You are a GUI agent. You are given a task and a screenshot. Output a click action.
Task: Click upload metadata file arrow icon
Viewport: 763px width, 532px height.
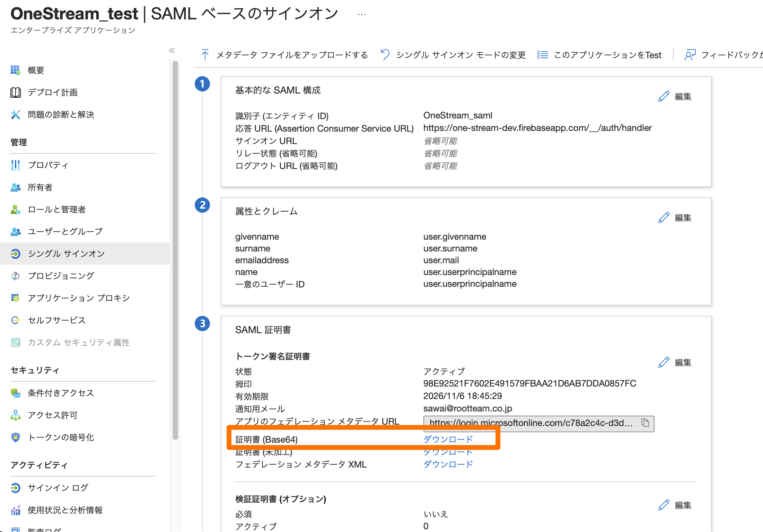205,55
